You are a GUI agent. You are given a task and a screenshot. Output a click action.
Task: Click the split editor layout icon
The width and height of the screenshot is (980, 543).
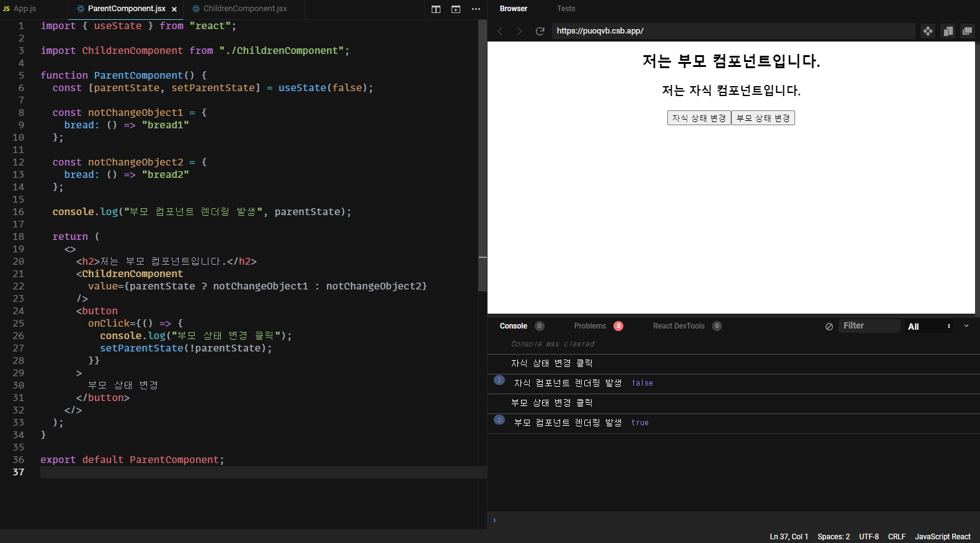(x=436, y=9)
